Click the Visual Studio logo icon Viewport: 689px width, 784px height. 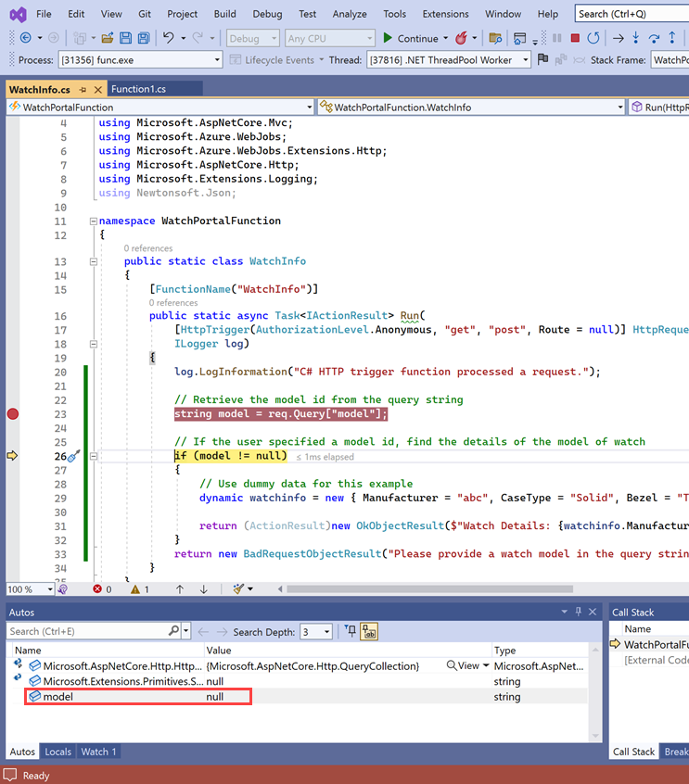[x=18, y=14]
